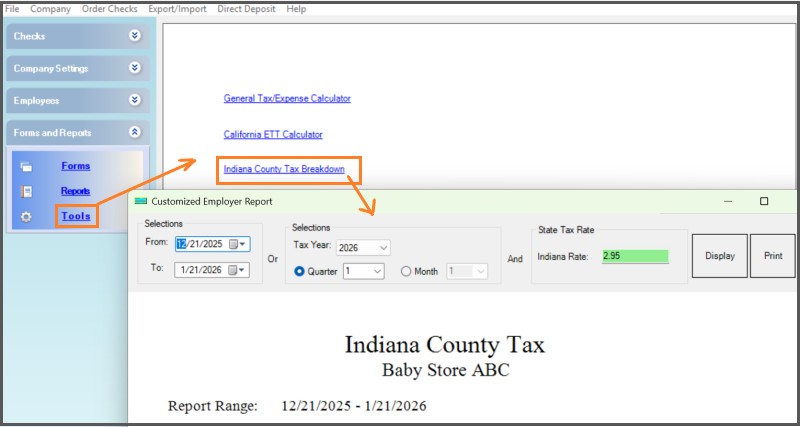
Task: Click the Display button
Action: [x=719, y=256]
